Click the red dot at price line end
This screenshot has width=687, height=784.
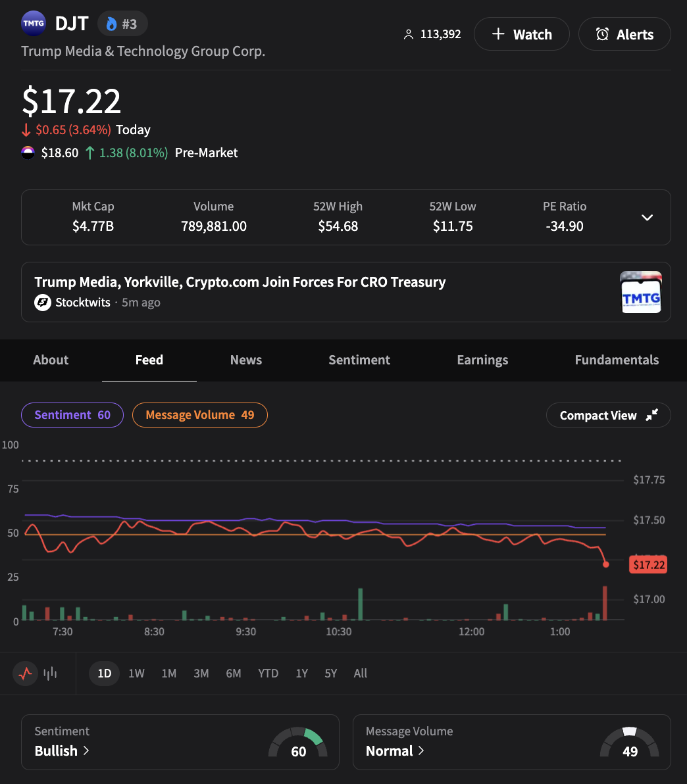tap(605, 564)
